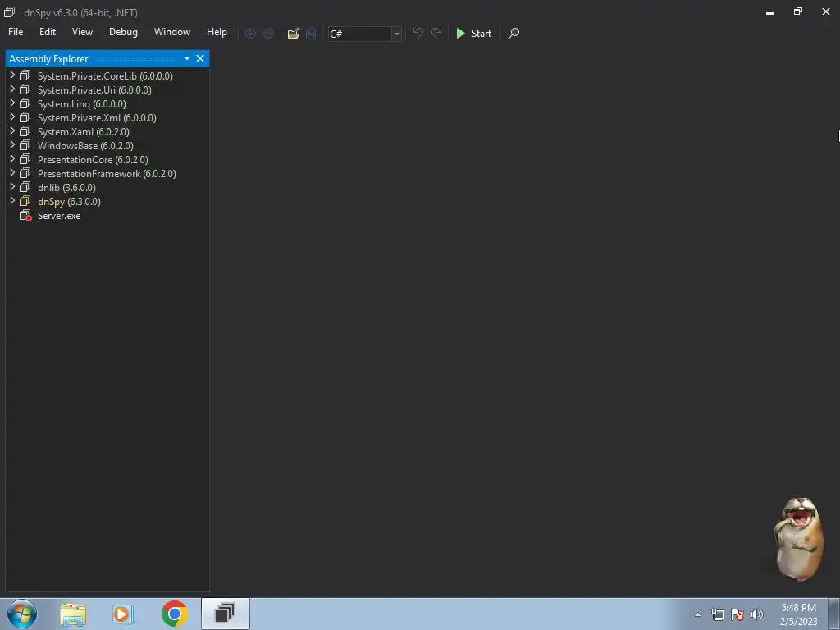Select PresentationCore (6.0.2.0) entry
This screenshot has width=840, height=630.
pos(93,160)
